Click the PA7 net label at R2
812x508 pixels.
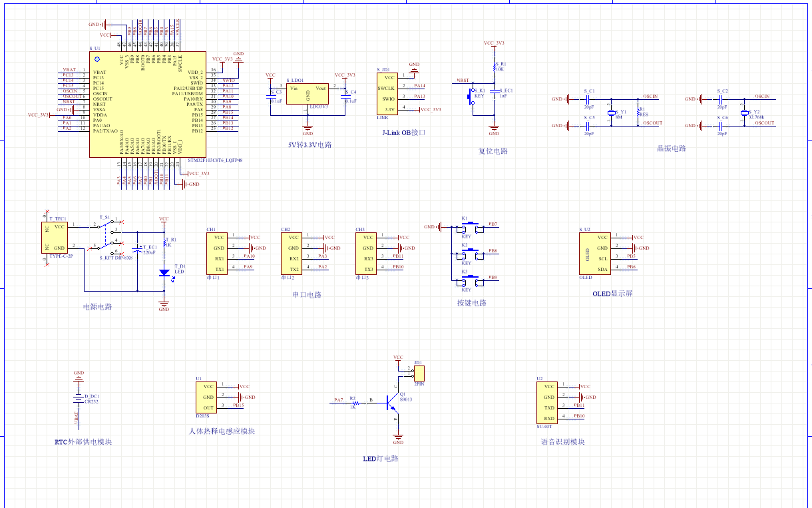pos(338,399)
